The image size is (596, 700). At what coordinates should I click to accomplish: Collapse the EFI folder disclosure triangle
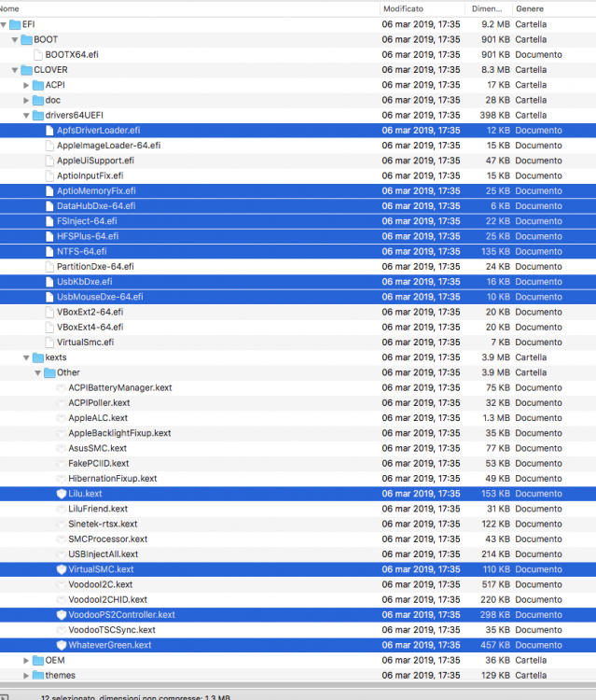click(x=4, y=24)
